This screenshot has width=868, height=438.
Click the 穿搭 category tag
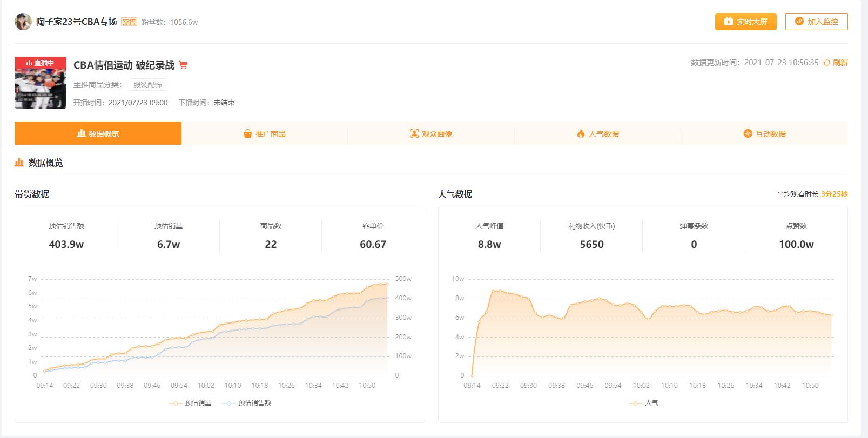129,22
